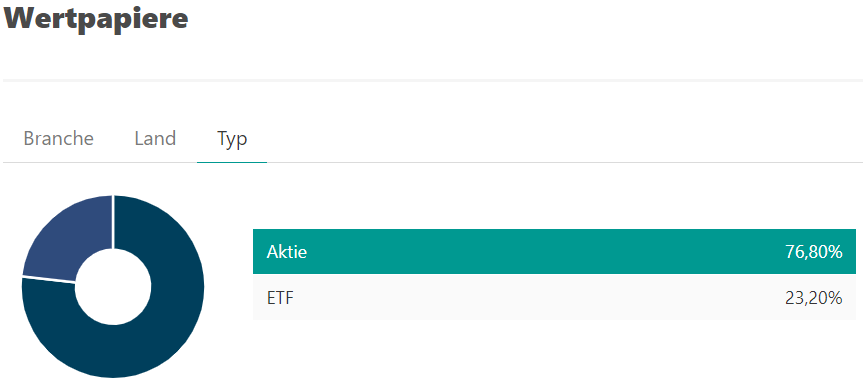Select the ETF row in the list

coord(554,297)
